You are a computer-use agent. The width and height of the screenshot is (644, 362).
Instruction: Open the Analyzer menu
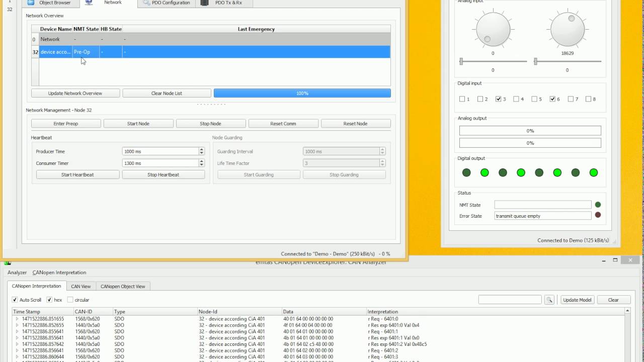(17, 273)
